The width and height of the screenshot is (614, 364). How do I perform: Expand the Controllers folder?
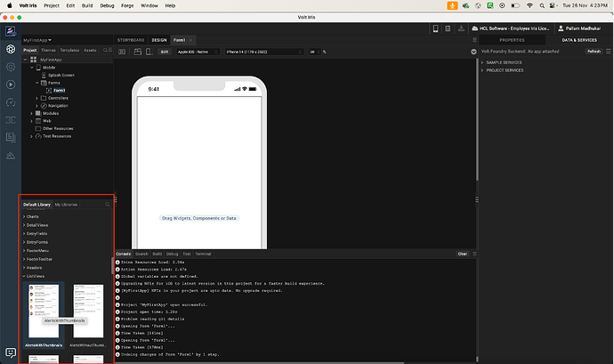(37, 98)
